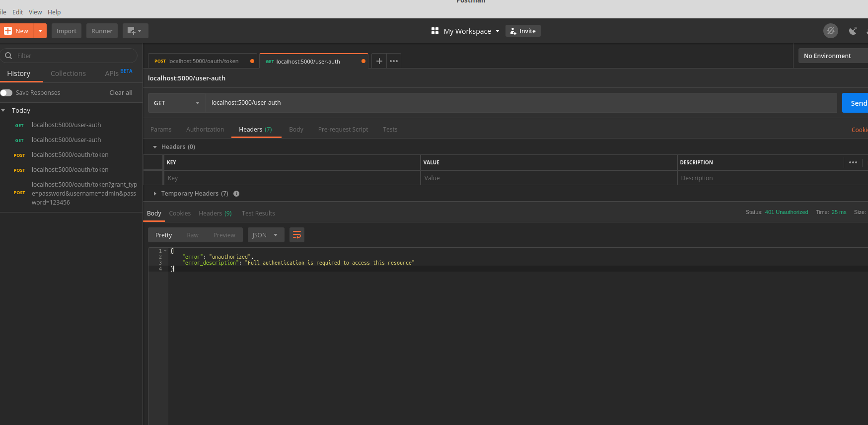Click the New request plus icon button
This screenshot has height=425, width=868.
tap(16, 31)
